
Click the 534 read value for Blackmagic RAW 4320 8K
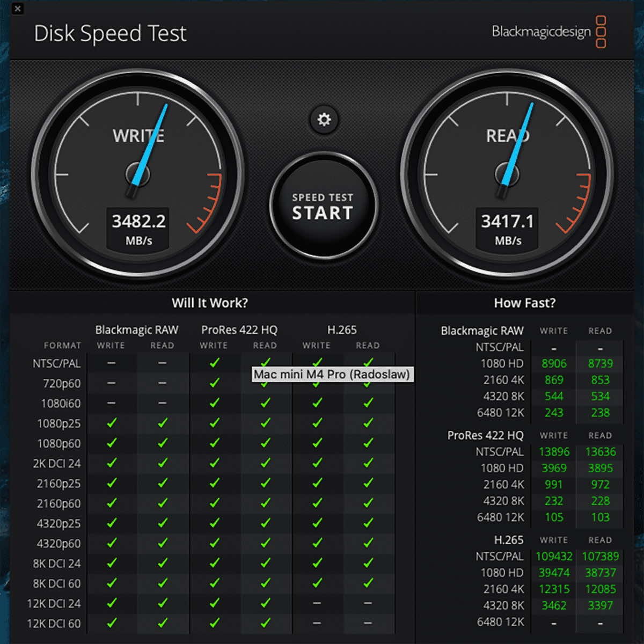600,397
